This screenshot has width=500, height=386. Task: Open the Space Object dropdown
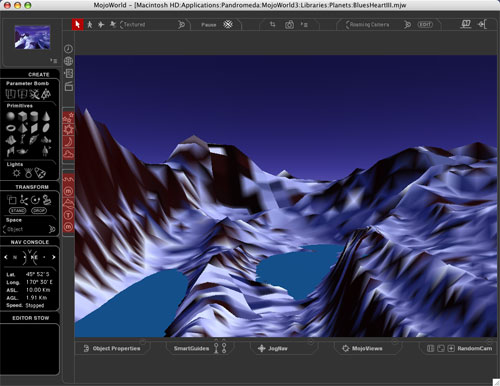(29, 229)
